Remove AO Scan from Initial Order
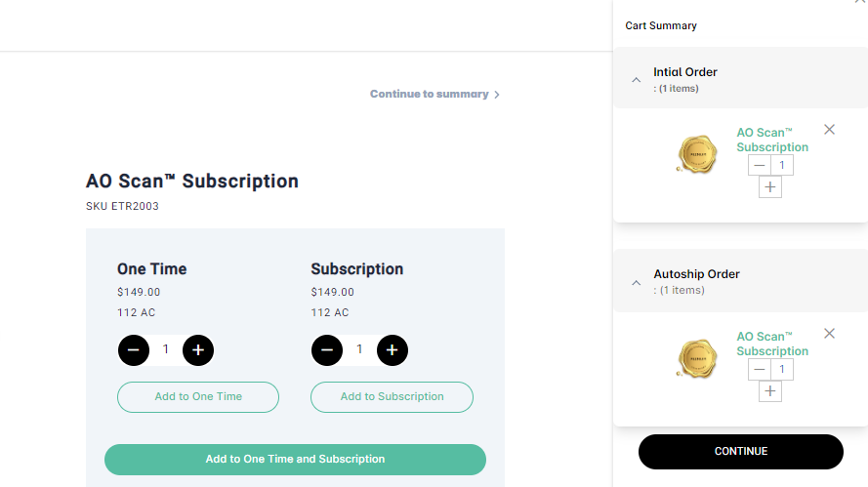The width and height of the screenshot is (868, 487). coord(829,130)
